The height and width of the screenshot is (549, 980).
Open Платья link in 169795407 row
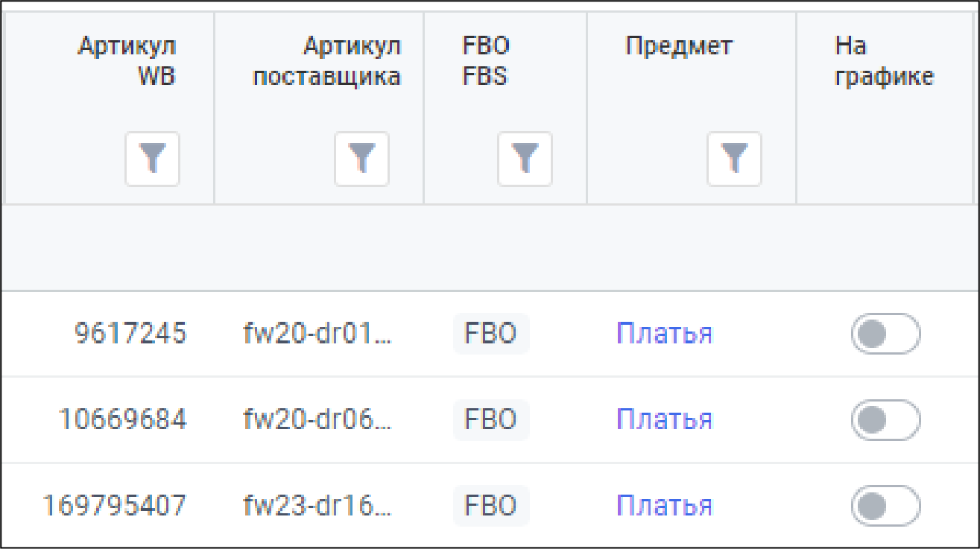664,506
